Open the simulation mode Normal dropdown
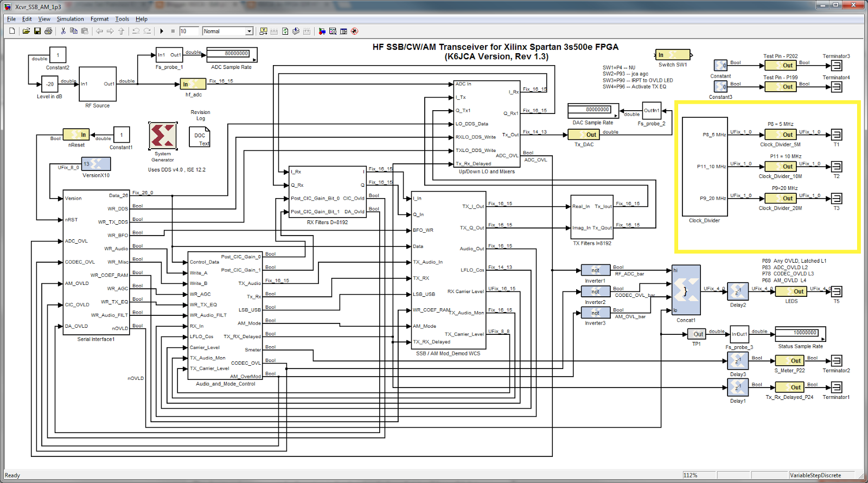The image size is (868, 483). tap(228, 31)
